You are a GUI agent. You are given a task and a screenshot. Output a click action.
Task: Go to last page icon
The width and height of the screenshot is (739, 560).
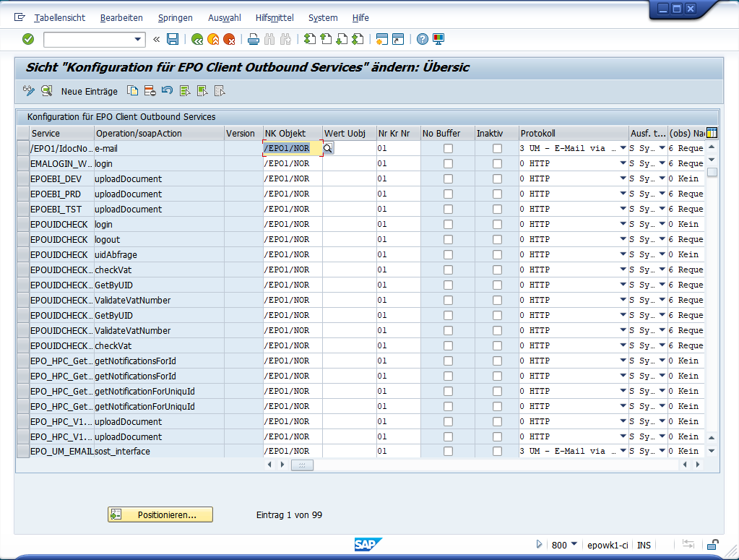click(x=358, y=39)
